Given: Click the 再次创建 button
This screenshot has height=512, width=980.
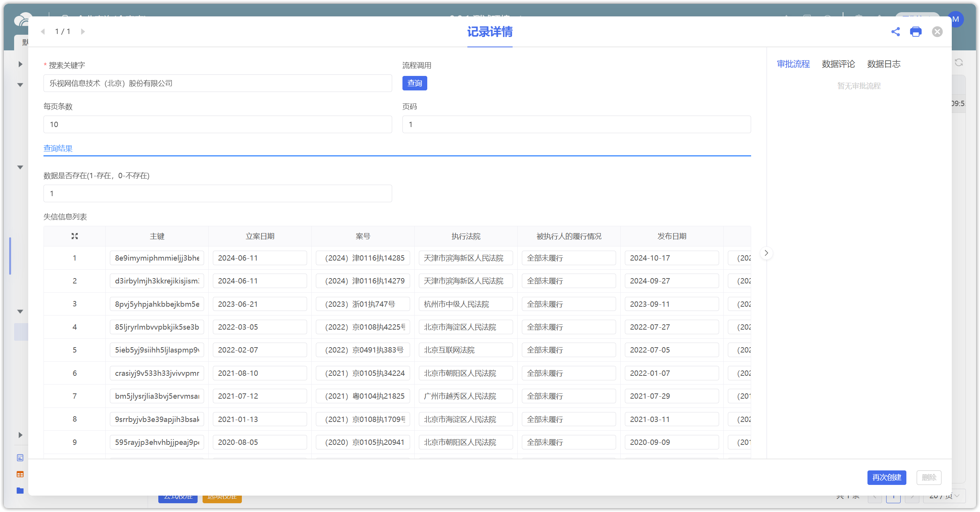Looking at the screenshot, I should pyautogui.click(x=886, y=477).
